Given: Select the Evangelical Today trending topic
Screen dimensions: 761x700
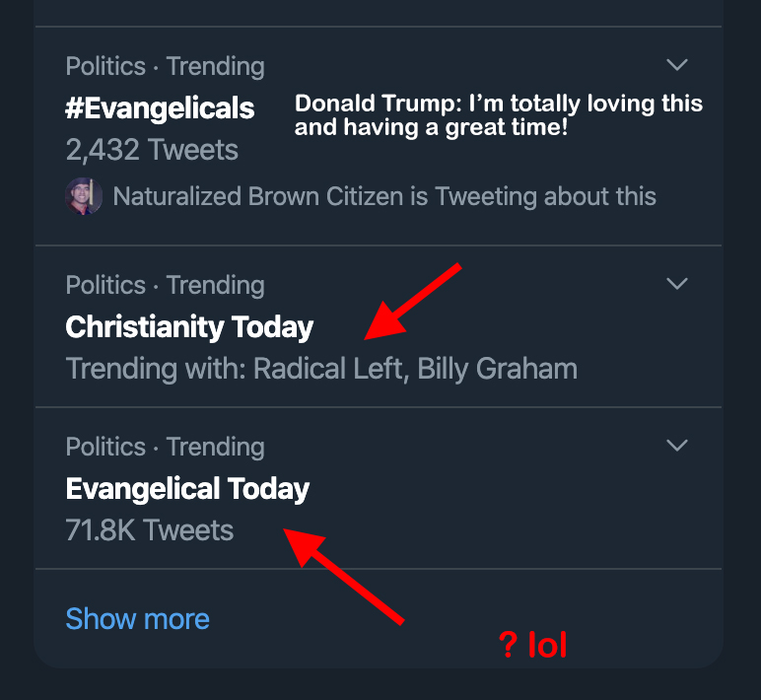Looking at the screenshot, I should [187, 489].
